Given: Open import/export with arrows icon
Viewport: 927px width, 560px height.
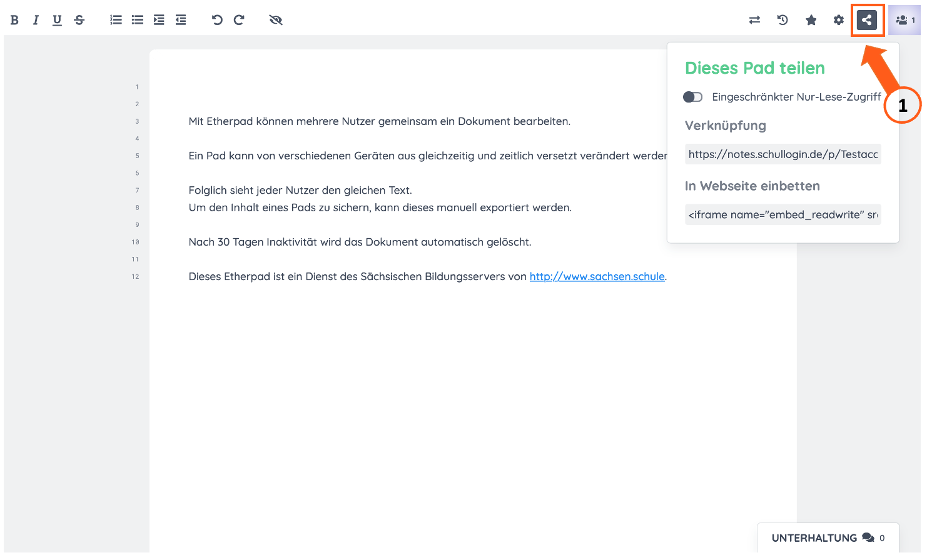Looking at the screenshot, I should click(x=754, y=20).
